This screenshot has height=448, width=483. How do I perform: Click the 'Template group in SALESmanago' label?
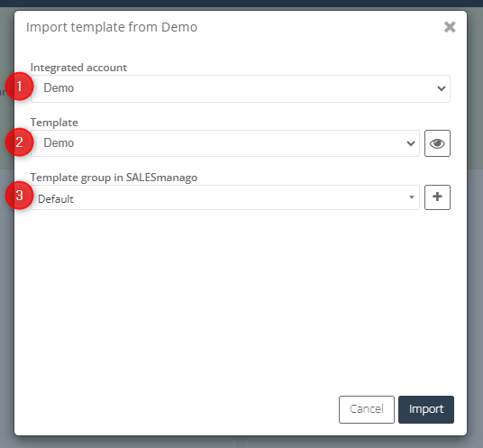coord(114,178)
